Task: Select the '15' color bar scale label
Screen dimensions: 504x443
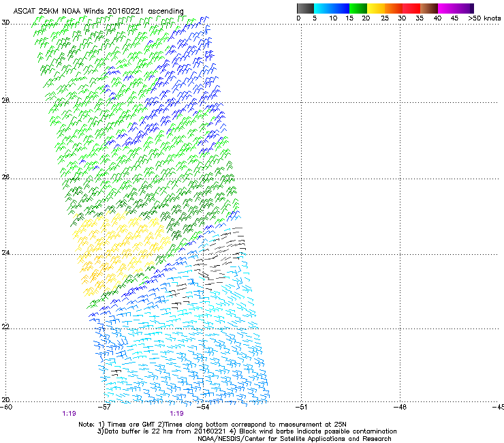Action: [x=349, y=18]
